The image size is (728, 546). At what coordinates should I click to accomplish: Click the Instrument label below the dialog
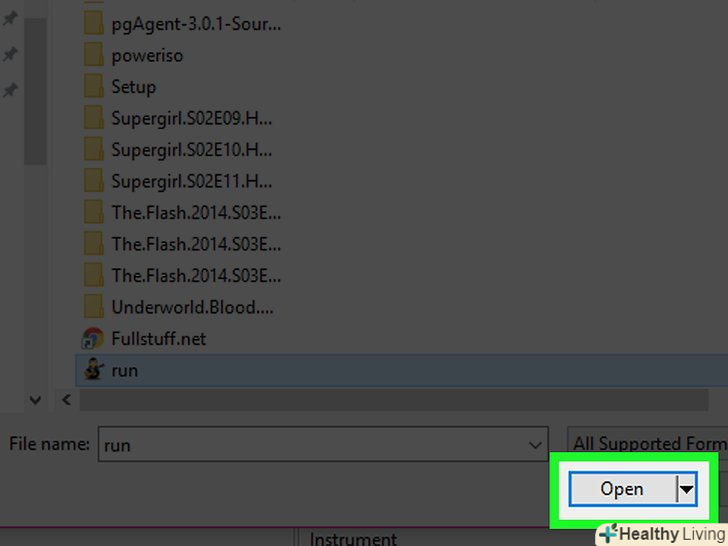(353, 539)
